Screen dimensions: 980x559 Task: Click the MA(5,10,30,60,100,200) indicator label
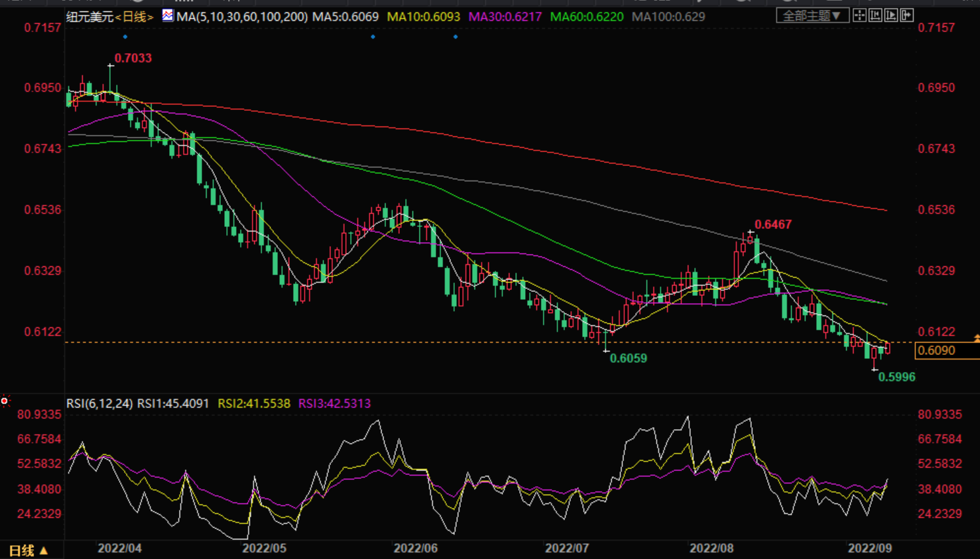(x=242, y=16)
